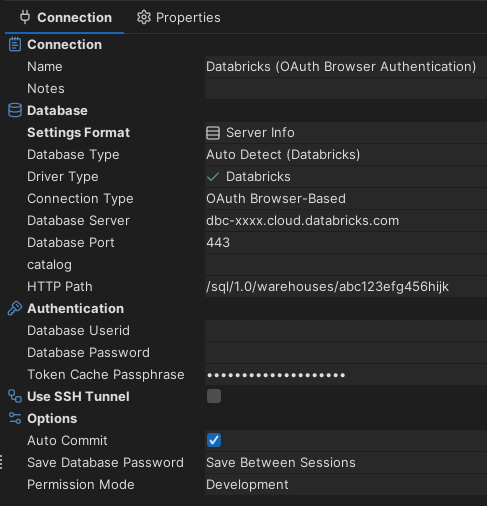Edit the Database Server hostname field
The width and height of the screenshot is (487, 506).
point(346,221)
